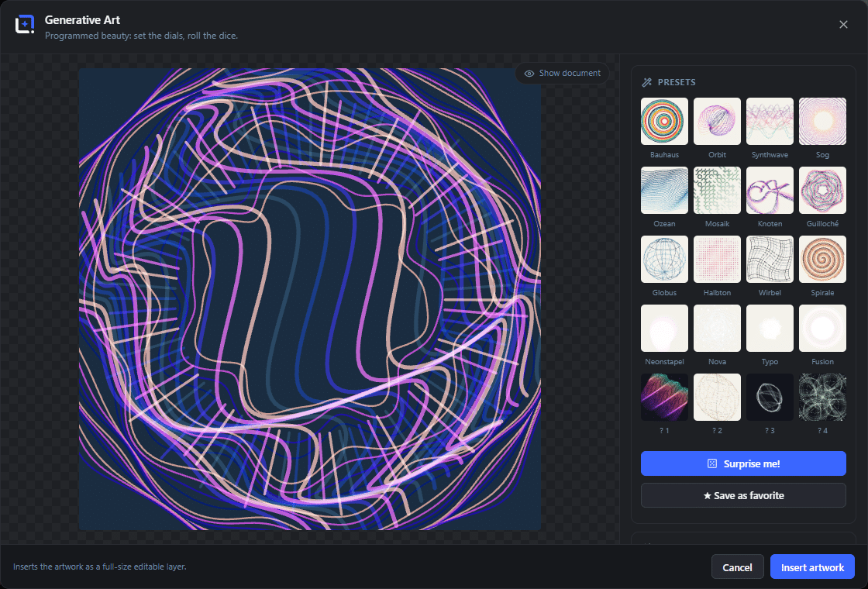Pick the favorite preset labeled ? 4
Screen dimensions: 868x589
(822, 397)
